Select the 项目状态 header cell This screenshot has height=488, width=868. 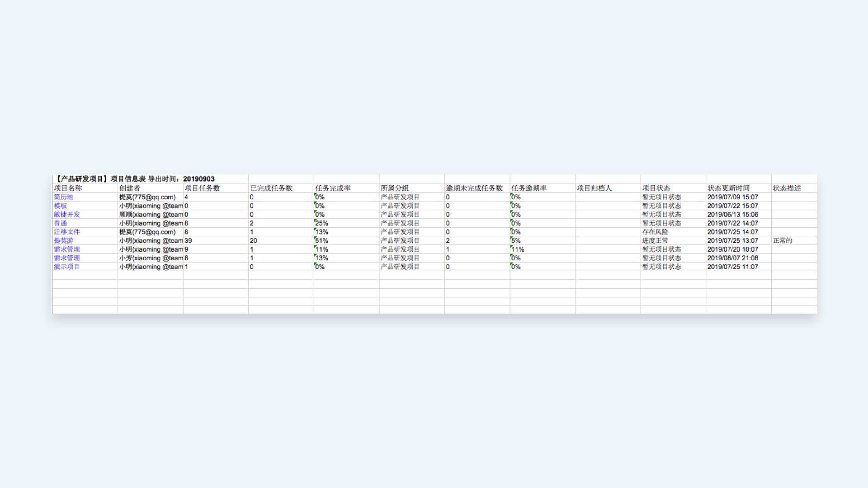pos(673,188)
